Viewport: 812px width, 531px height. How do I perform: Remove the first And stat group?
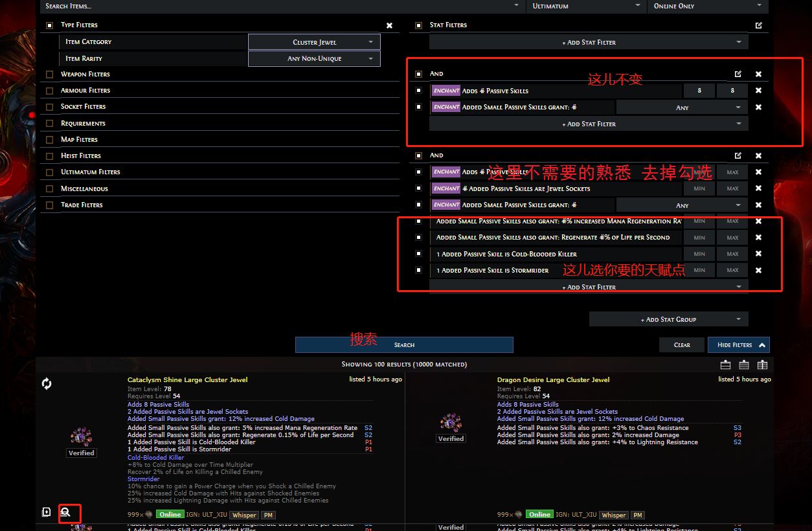pyautogui.click(x=758, y=74)
